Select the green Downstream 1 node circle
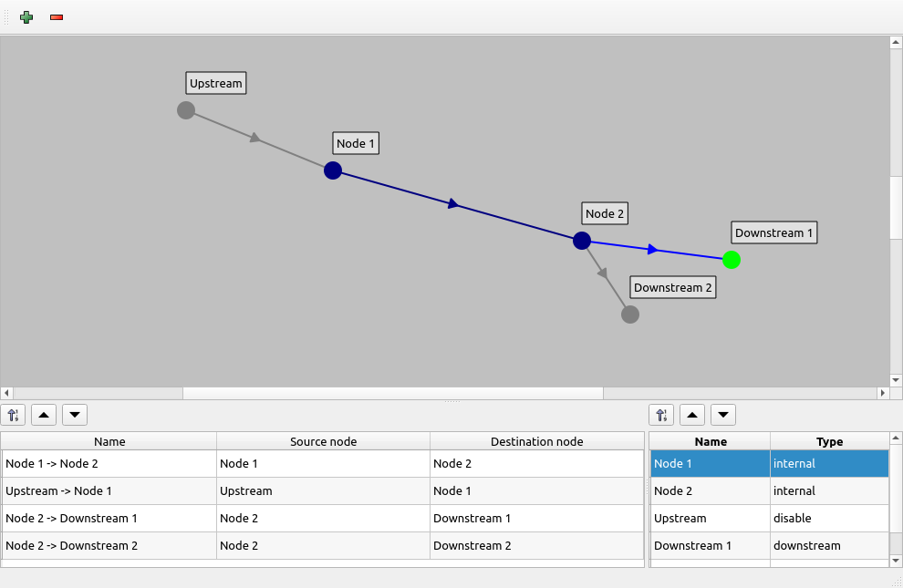The width and height of the screenshot is (903, 588). coord(731,260)
